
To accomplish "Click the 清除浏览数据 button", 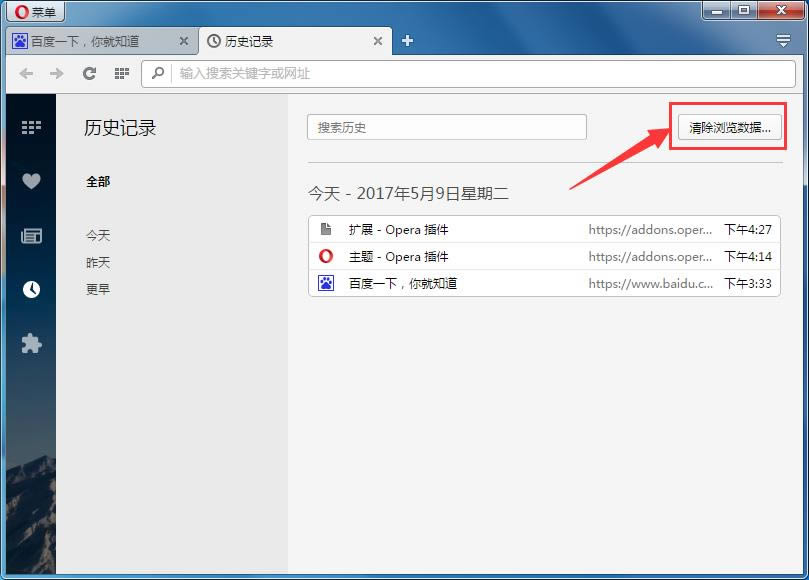I will coord(730,128).
